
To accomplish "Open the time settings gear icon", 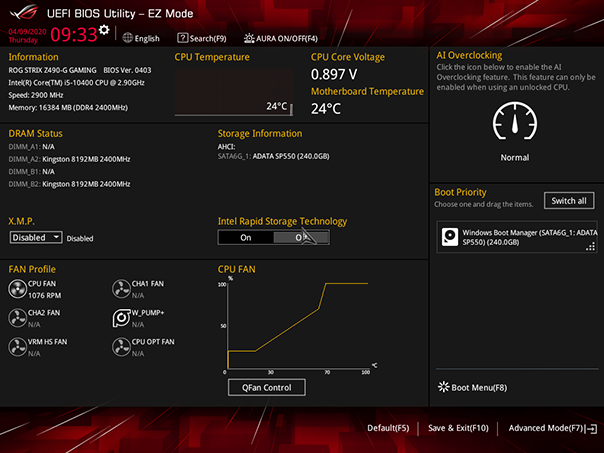I will (x=104, y=30).
